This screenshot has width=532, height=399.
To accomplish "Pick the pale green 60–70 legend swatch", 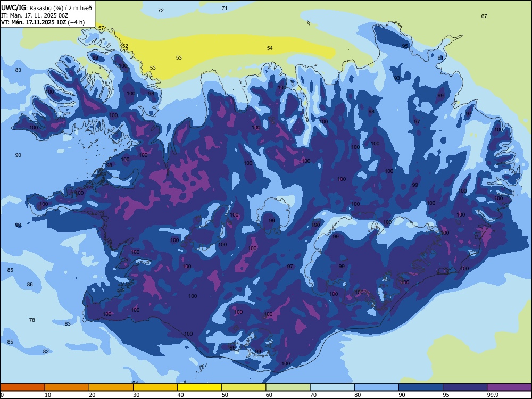I will (x=288, y=387).
